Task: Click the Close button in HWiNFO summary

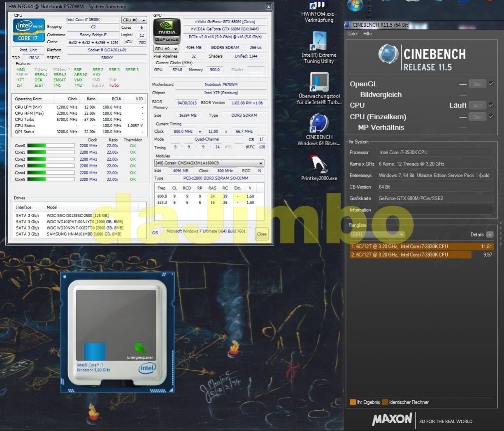Action: tap(262, 234)
